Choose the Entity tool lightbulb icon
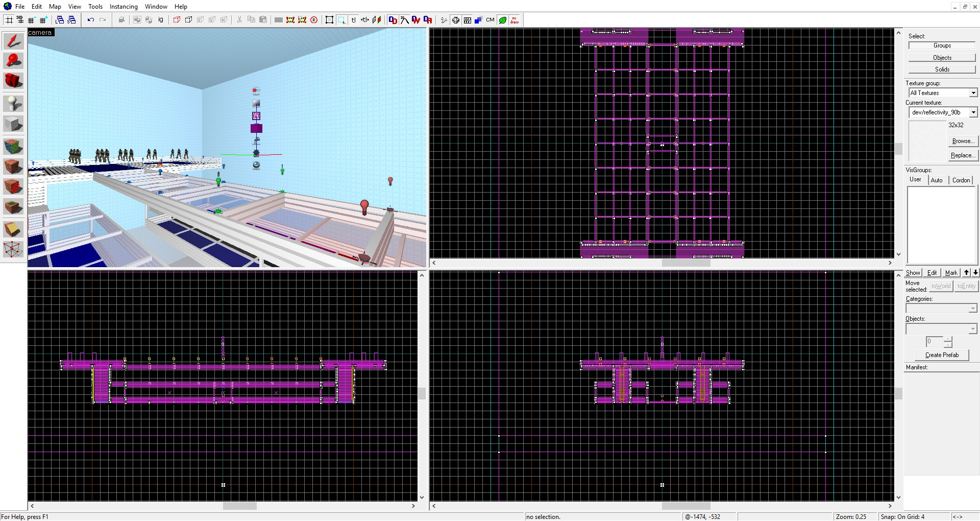This screenshot has width=980, height=521. 13,103
